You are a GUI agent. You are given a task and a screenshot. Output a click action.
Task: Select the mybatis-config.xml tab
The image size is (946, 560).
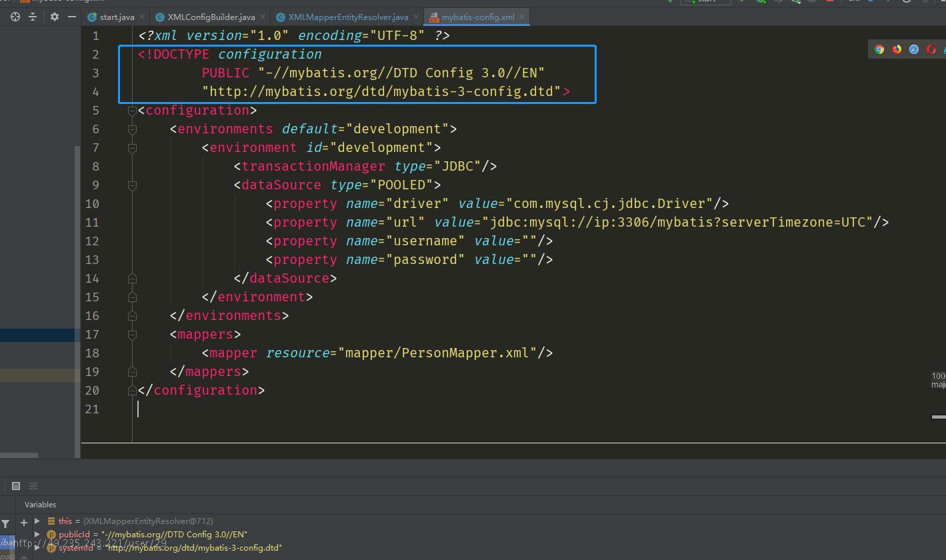coord(477,17)
